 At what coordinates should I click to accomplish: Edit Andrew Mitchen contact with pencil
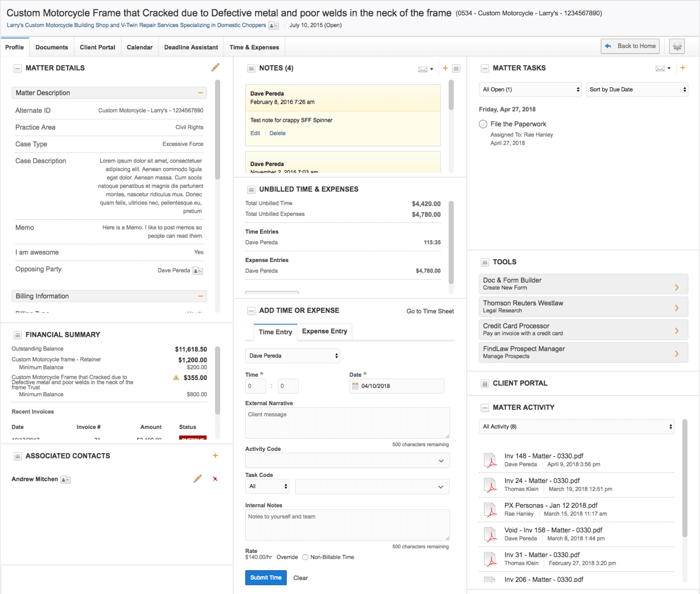[x=198, y=479]
